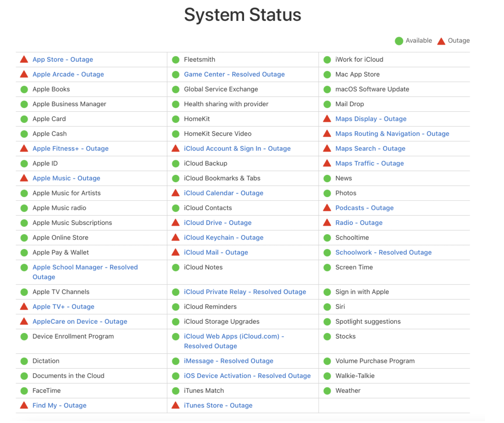504x423 pixels.
Task: Open iCloud Calendar - Outage link
Action: pyautogui.click(x=224, y=193)
